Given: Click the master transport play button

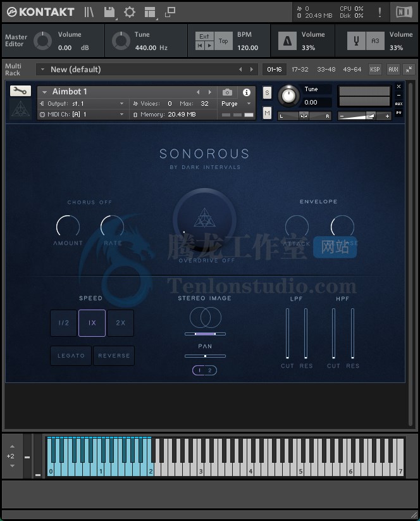Looking at the screenshot, I should (209, 46).
